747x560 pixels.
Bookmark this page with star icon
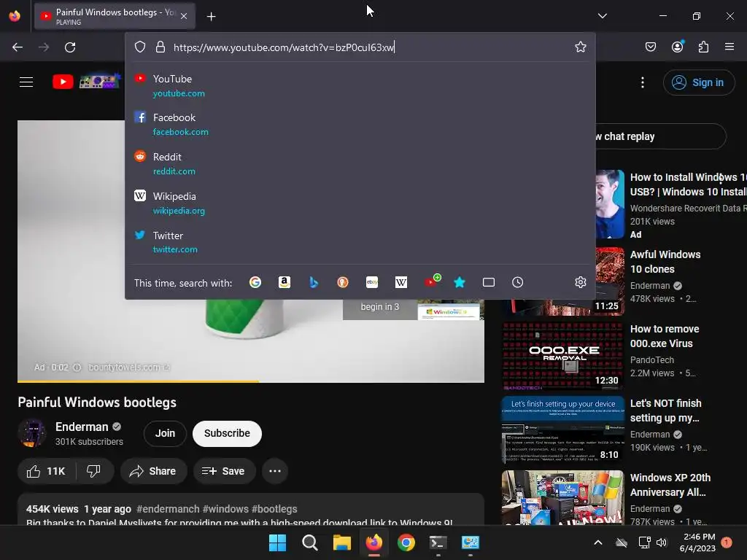coord(580,47)
